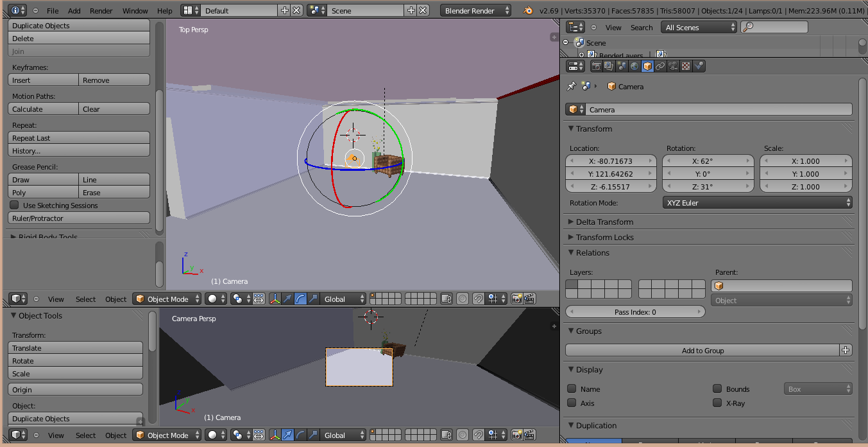Click the scene icon in properties breadcrumb
The image size is (868, 447).
pyautogui.click(x=586, y=86)
